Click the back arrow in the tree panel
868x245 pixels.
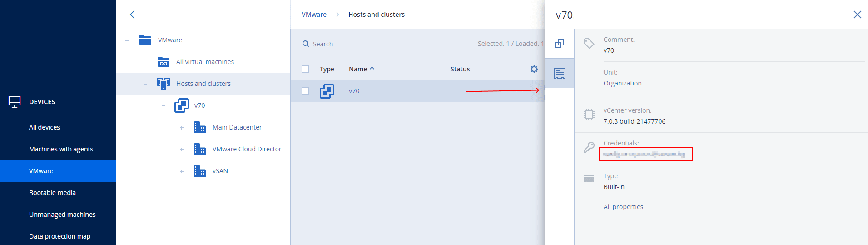click(x=132, y=15)
